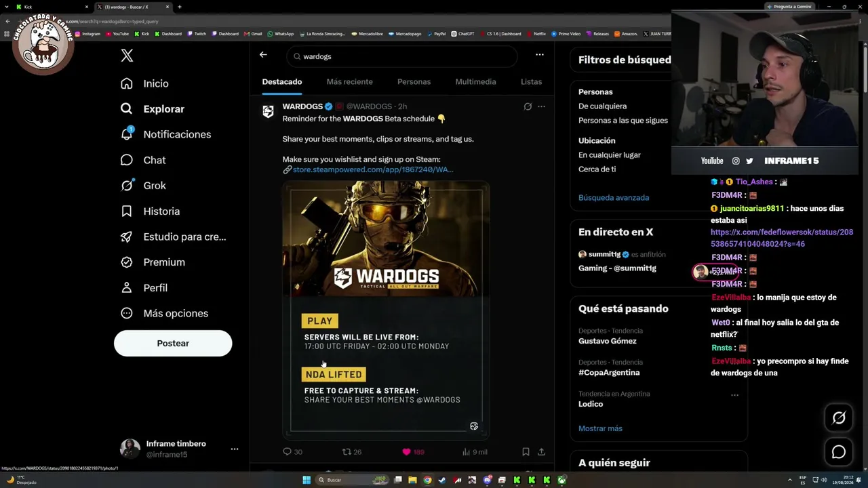Screen dimensions: 868x488
Task: Select Cerca de ti location filter
Action: coord(597,169)
